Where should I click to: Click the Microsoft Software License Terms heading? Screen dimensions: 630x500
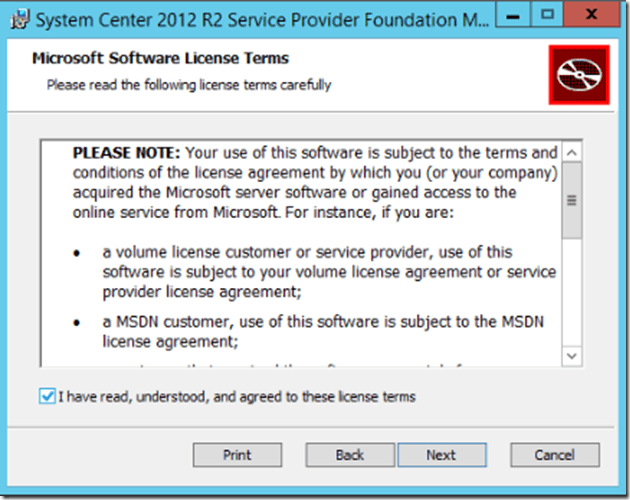[160, 58]
